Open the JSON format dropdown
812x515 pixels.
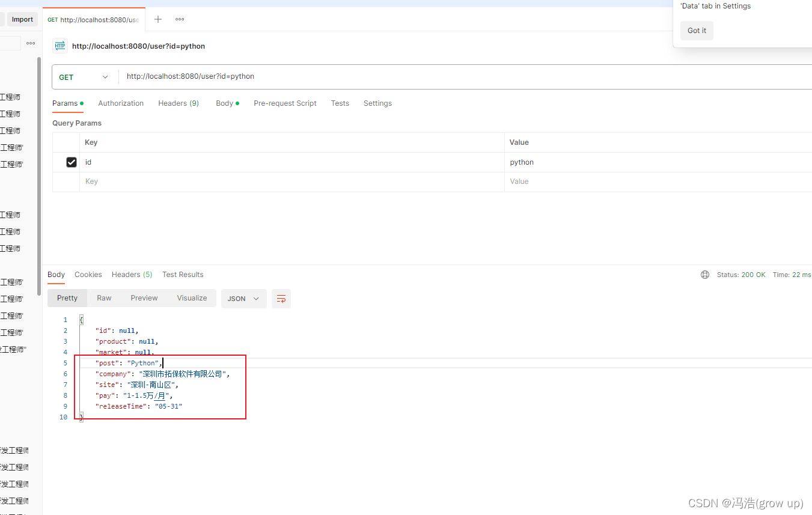click(x=243, y=299)
